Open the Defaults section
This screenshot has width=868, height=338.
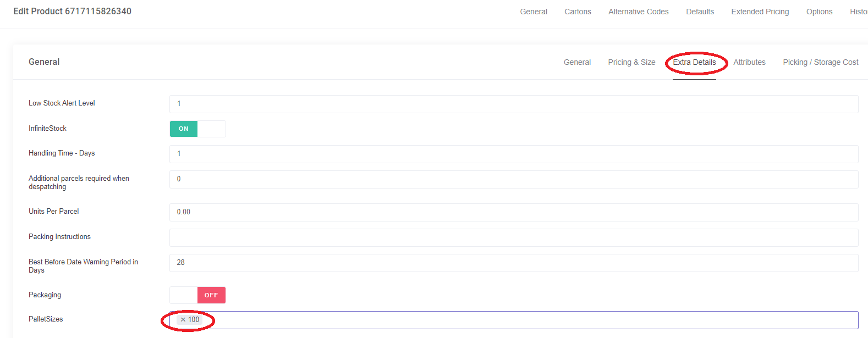click(700, 12)
